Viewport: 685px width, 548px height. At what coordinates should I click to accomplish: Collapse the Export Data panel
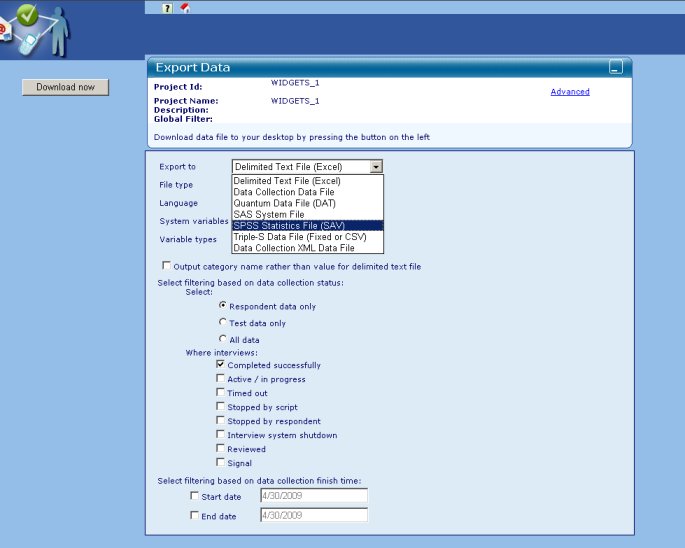click(616, 67)
